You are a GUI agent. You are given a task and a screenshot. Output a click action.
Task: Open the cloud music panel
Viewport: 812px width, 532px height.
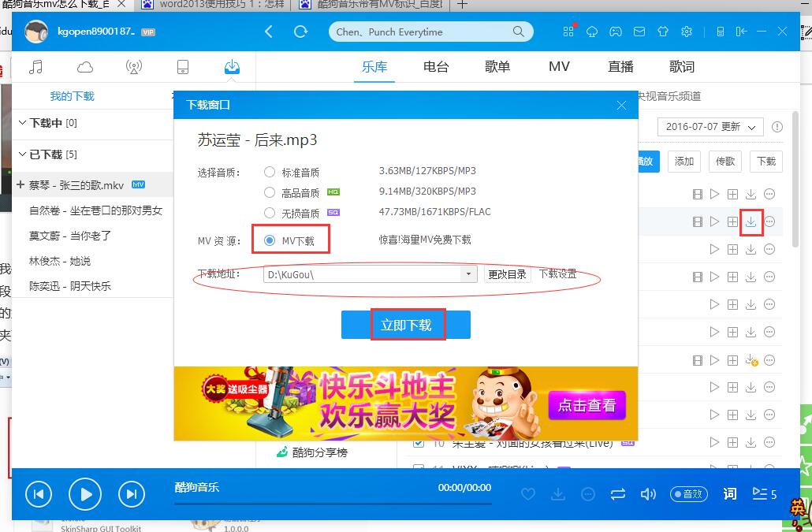pos(85,67)
